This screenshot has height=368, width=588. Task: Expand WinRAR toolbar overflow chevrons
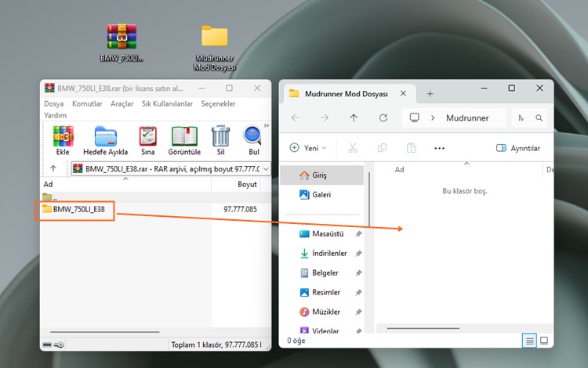(x=267, y=125)
